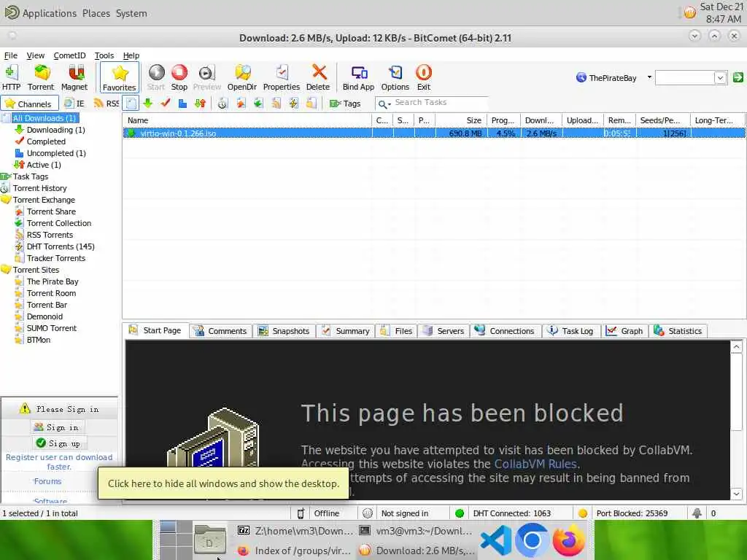Expand the search box combo arrow
This screenshot has height=560, width=747.
[x=720, y=77]
